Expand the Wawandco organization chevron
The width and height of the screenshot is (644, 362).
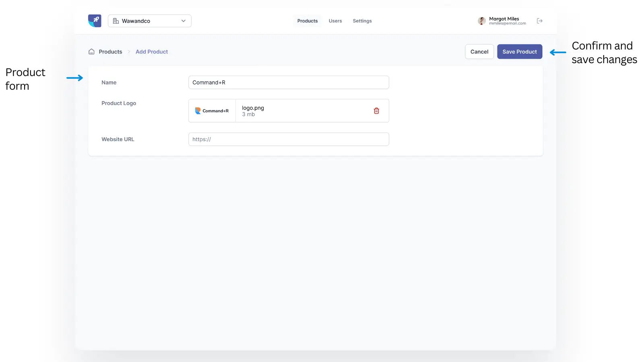(184, 21)
